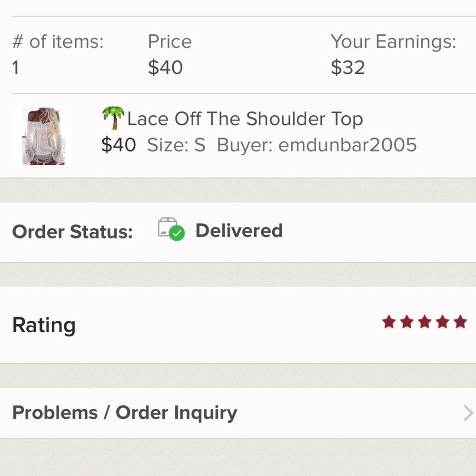
Task: Open the Problems / Order Inquiry row
Action: [x=238, y=413]
